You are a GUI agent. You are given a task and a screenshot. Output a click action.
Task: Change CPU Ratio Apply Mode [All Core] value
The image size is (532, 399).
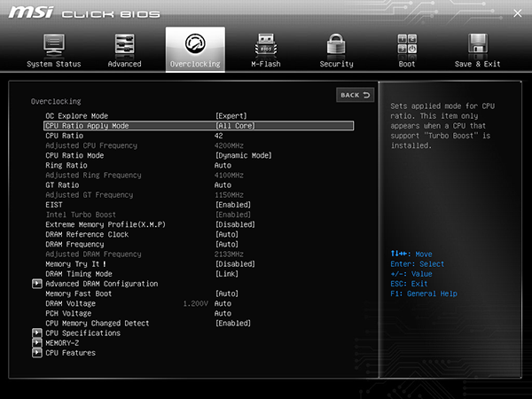(x=235, y=126)
